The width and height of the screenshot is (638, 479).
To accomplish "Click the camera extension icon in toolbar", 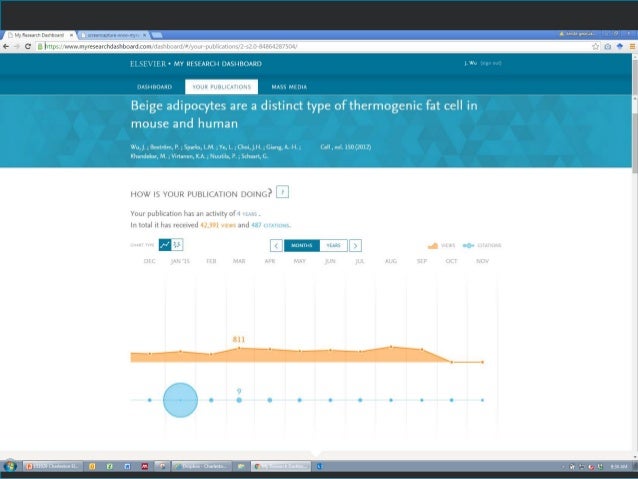I will (x=607, y=46).
